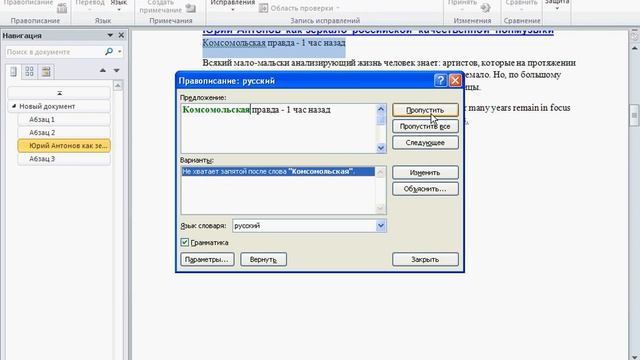The height and width of the screenshot is (360, 640).
Task: Select Абзац 1 in navigation tree
Action: click(x=64, y=119)
